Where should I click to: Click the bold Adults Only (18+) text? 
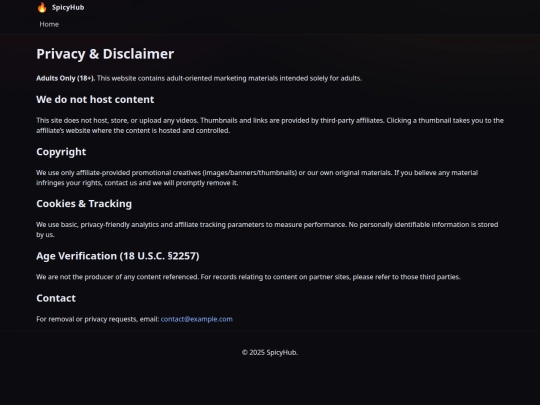point(65,79)
